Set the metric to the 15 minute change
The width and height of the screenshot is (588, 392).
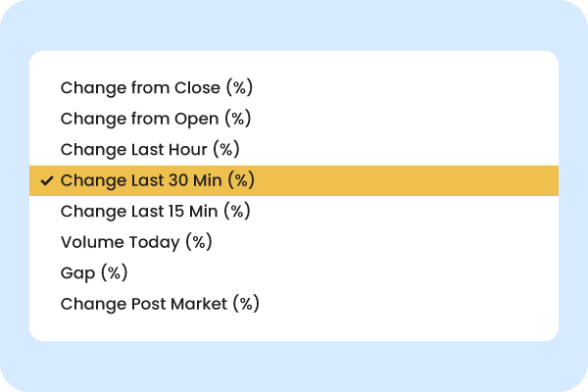[x=156, y=211]
